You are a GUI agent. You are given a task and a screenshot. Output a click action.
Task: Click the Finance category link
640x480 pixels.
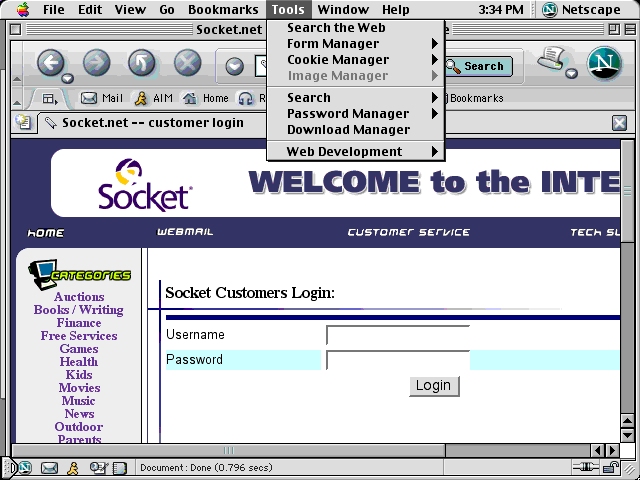tap(79, 323)
